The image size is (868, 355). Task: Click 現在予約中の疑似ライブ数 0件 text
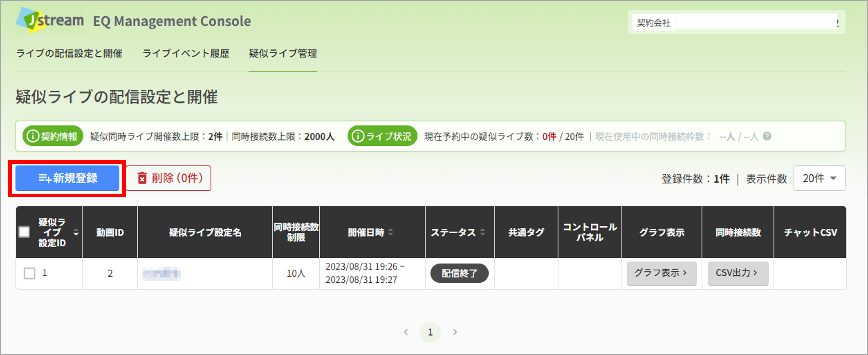pyautogui.click(x=490, y=136)
